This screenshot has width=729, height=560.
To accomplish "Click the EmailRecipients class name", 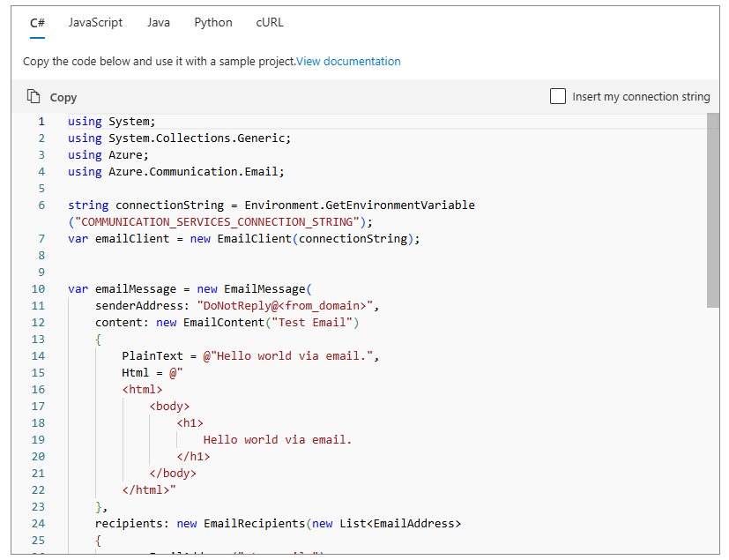I will (x=254, y=524).
